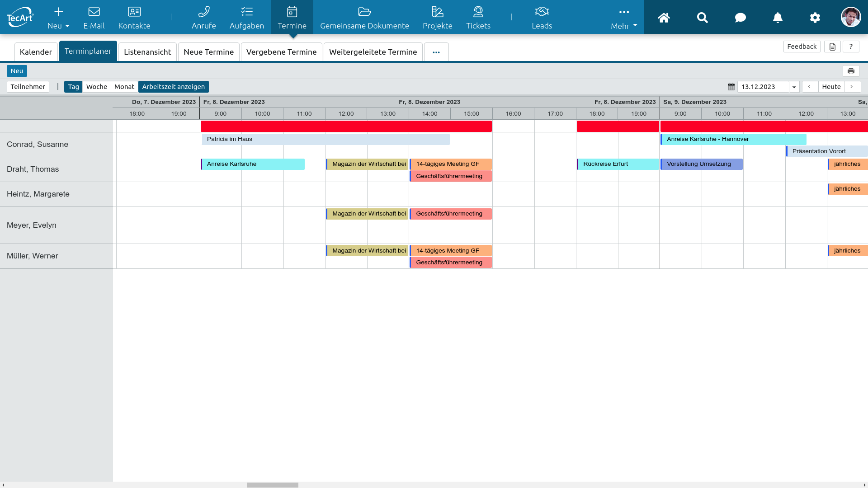
Task: Open Gemeinsame Dokumente folder icon
Action: (364, 12)
